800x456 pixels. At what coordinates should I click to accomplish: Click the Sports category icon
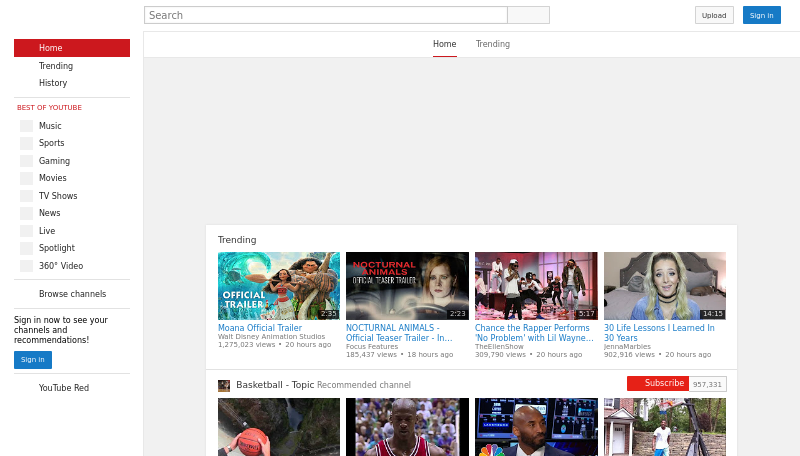(x=26, y=143)
